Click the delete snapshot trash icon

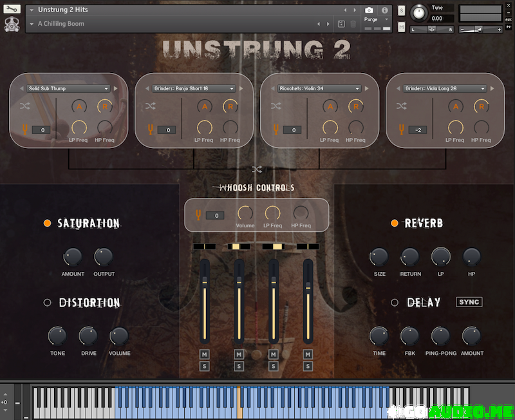[353, 24]
